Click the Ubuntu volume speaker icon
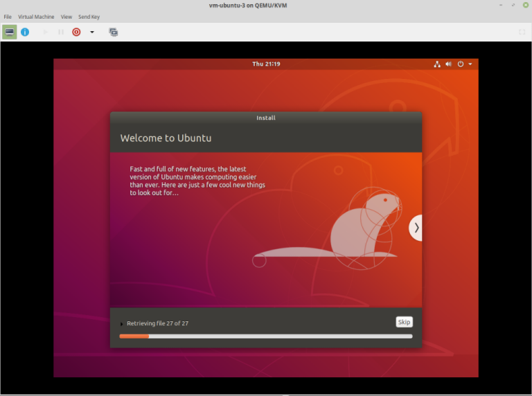532x396 pixels. 449,64
